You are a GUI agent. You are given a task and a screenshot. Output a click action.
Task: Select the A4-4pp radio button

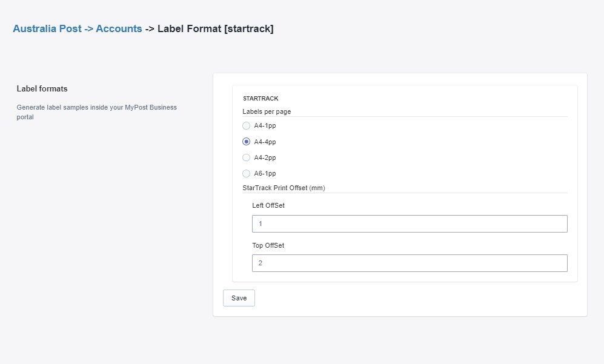pos(246,141)
